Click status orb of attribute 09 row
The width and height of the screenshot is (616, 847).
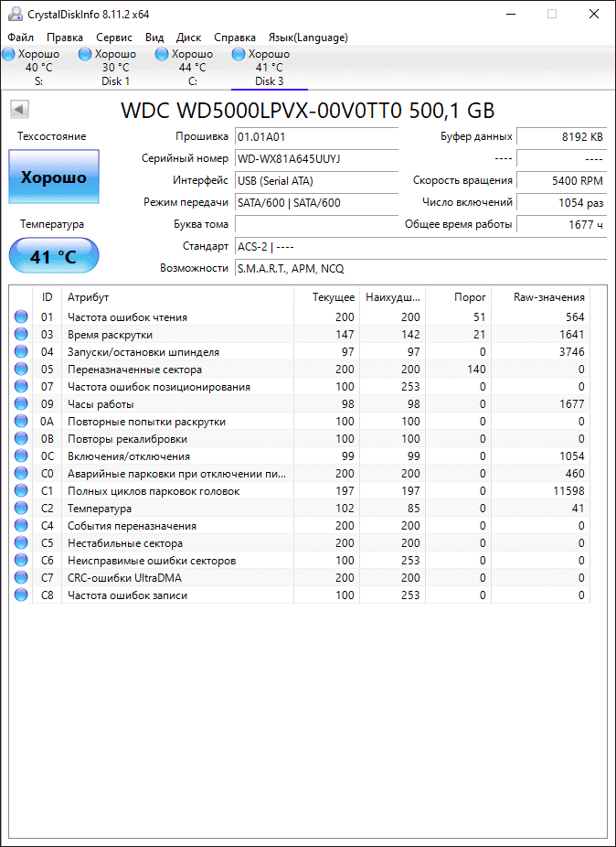tap(20, 404)
